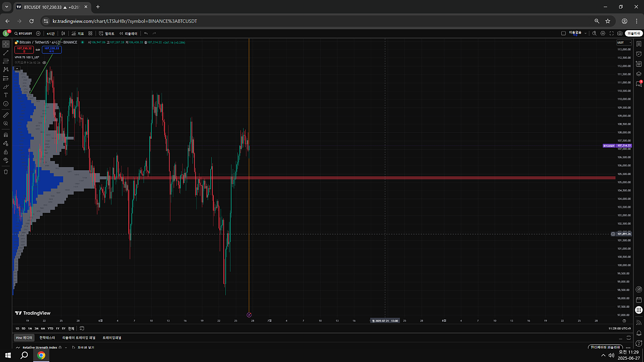This screenshot has height=362, width=644.
Task: Select the YTD date range
Action: coord(50,329)
